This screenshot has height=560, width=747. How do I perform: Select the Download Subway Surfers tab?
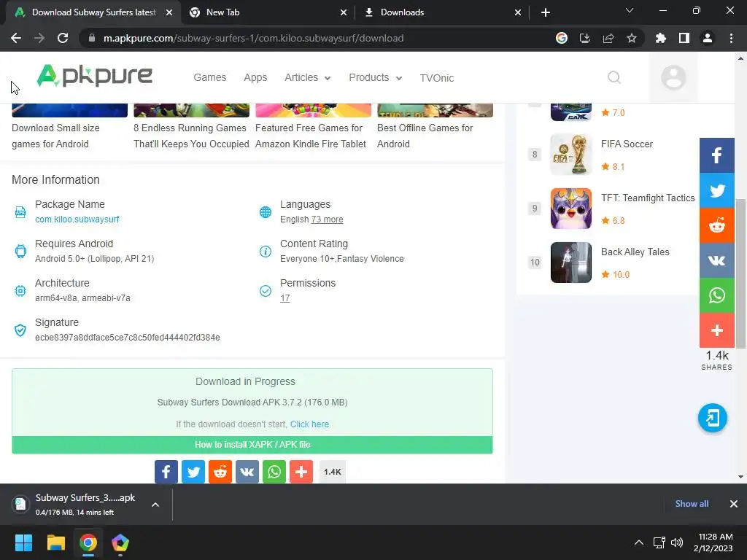[93, 12]
